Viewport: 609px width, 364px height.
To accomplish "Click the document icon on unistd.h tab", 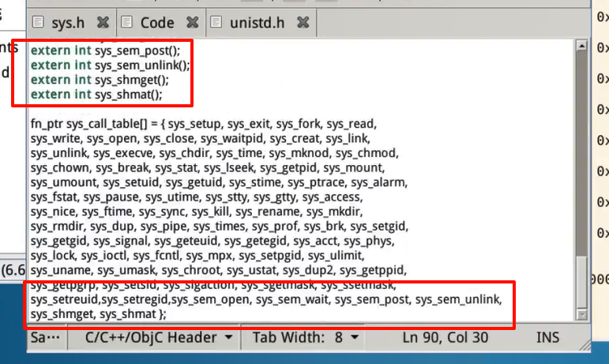I will 216,23.
